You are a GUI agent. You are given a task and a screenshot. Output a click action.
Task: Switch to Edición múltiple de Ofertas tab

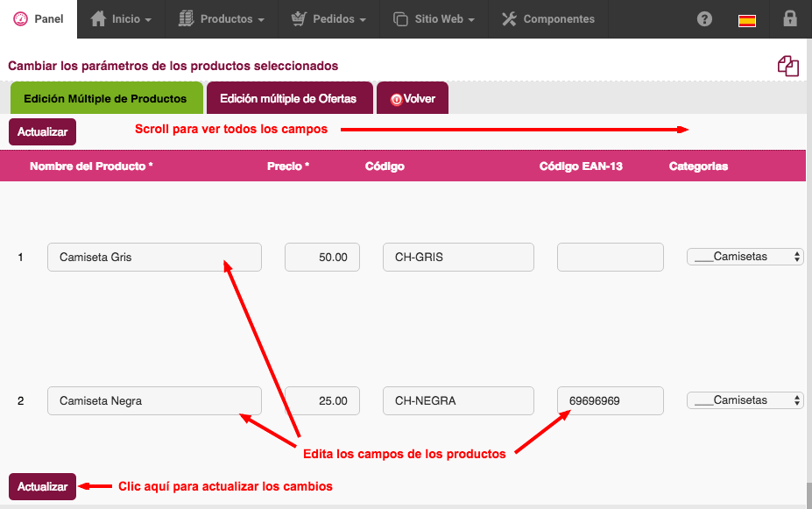click(289, 98)
